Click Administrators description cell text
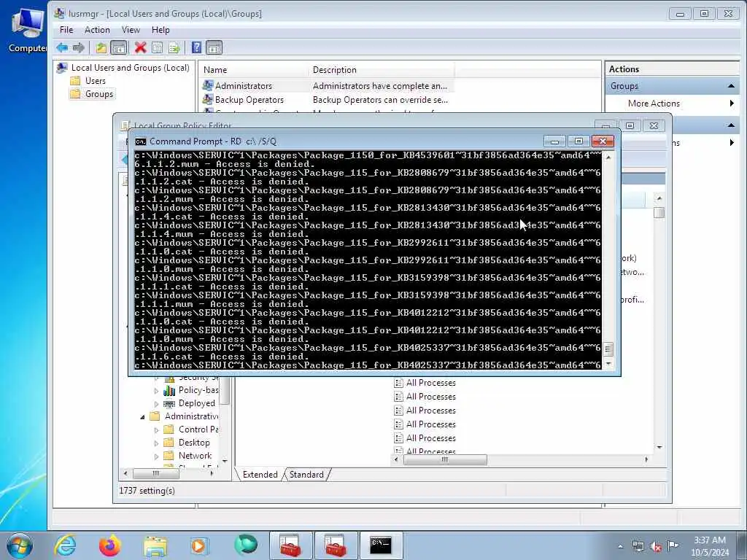747x560 pixels. click(379, 86)
